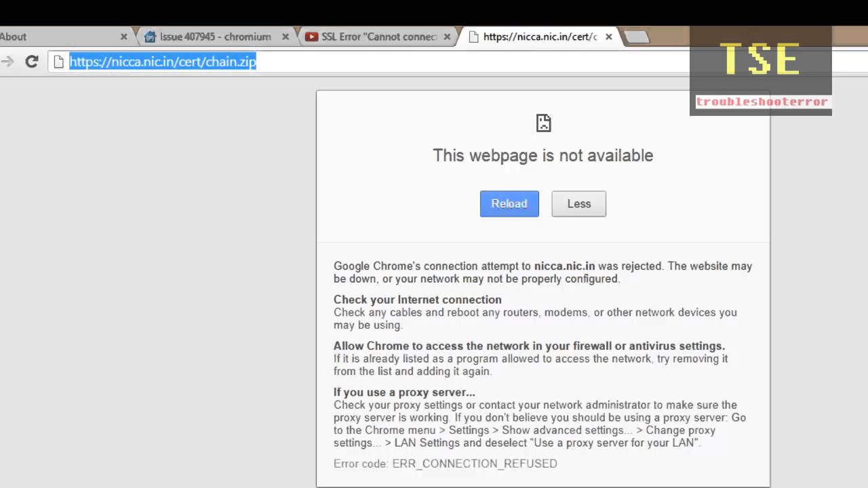Click the Error code ERR_CONNECTION_REFUSED text
The height and width of the screenshot is (488, 868).
(x=446, y=464)
